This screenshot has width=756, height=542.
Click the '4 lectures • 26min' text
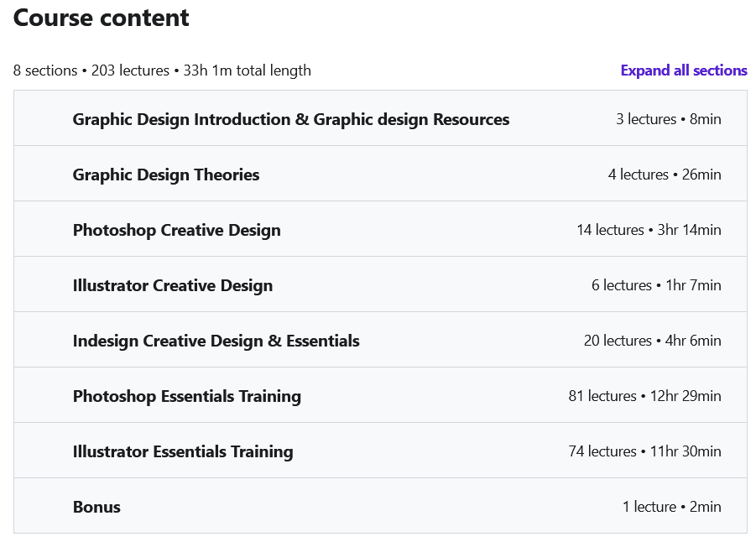coord(665,175)
